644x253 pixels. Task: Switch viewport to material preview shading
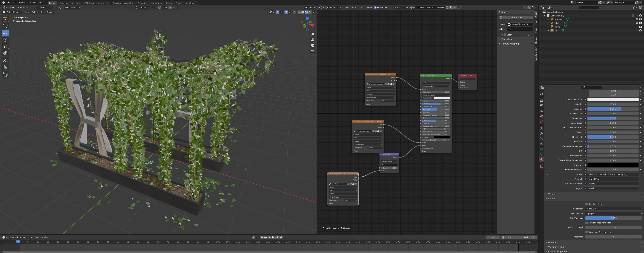(x=306, y=12)
